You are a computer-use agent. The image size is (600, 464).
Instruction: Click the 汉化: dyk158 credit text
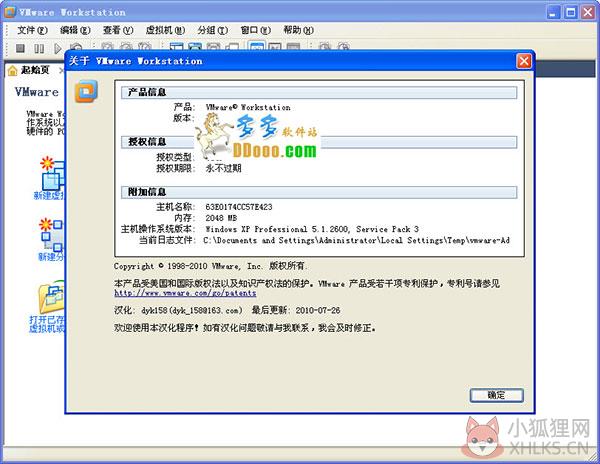[178, 310]
